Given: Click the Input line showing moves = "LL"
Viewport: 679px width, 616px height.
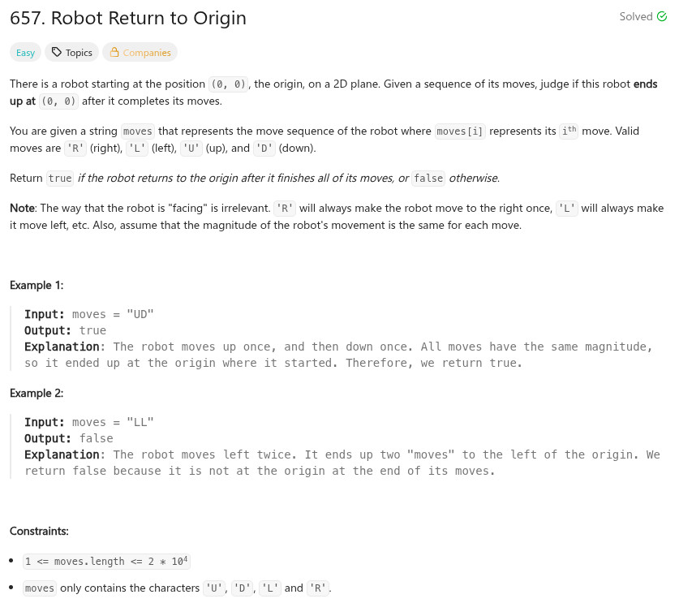Looking at the screenshot, I should 89,422.
